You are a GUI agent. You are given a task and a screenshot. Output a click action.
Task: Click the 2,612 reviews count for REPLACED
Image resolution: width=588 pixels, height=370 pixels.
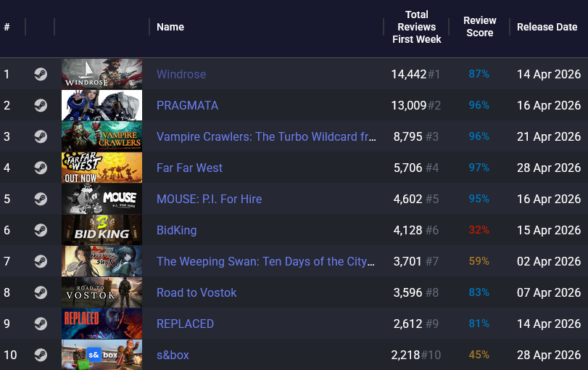click(408, 324)
